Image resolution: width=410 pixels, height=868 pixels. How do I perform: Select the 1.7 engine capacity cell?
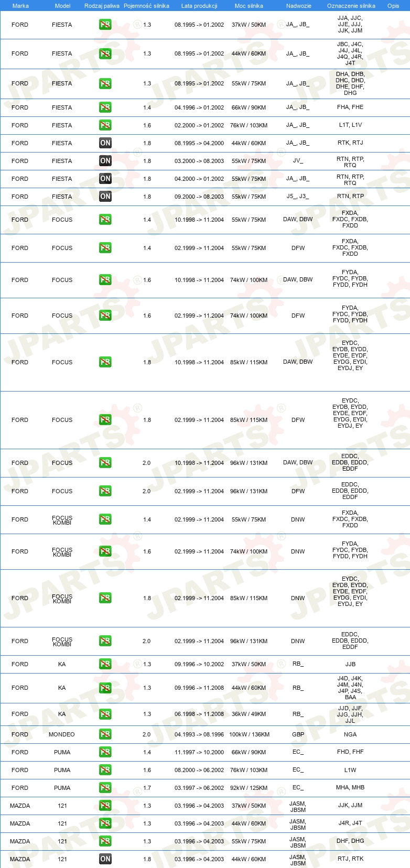(147, 788)
